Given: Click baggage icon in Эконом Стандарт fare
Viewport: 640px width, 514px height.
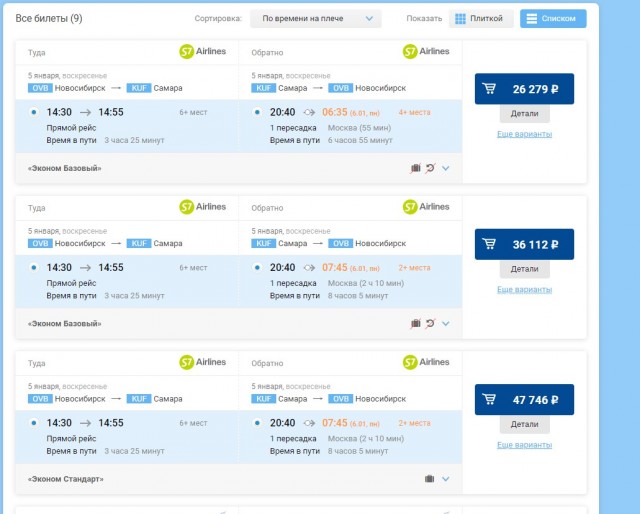Looking at the screenshot, I should pyautogui.click(x=429, y=479).
